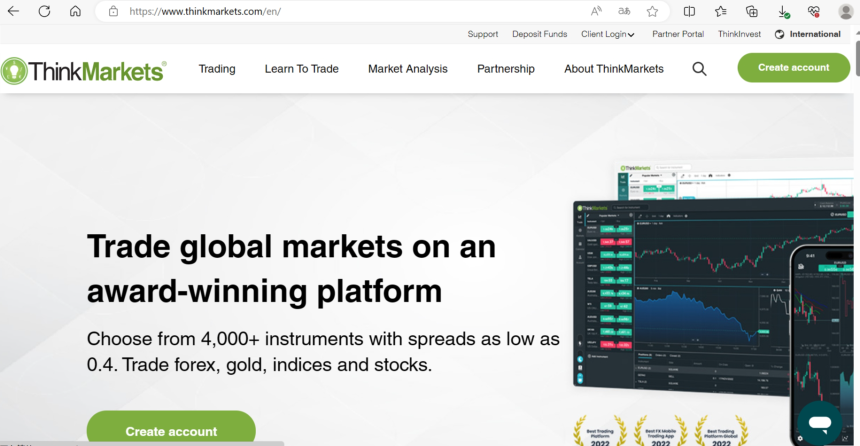The width and height of the screenshot is (860, 446).
Task: Click the read aloud icon
Action: pos(596,12)
